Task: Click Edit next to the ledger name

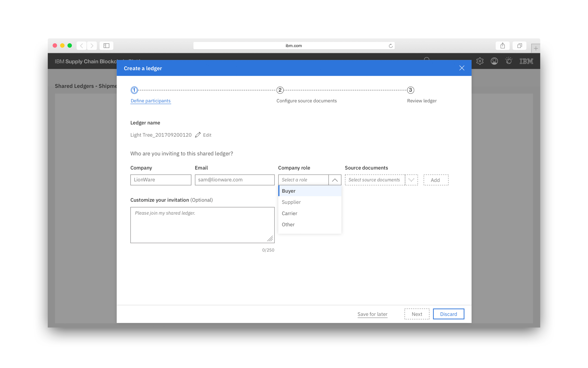Action: [x=207, y=135]
